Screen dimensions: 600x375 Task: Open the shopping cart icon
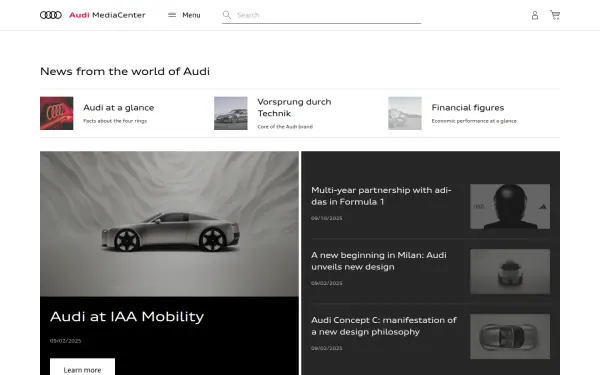[555, 15]
